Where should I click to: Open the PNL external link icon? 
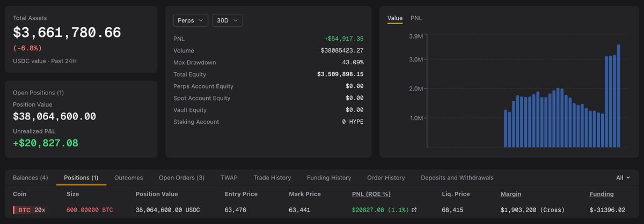[414, 210]
